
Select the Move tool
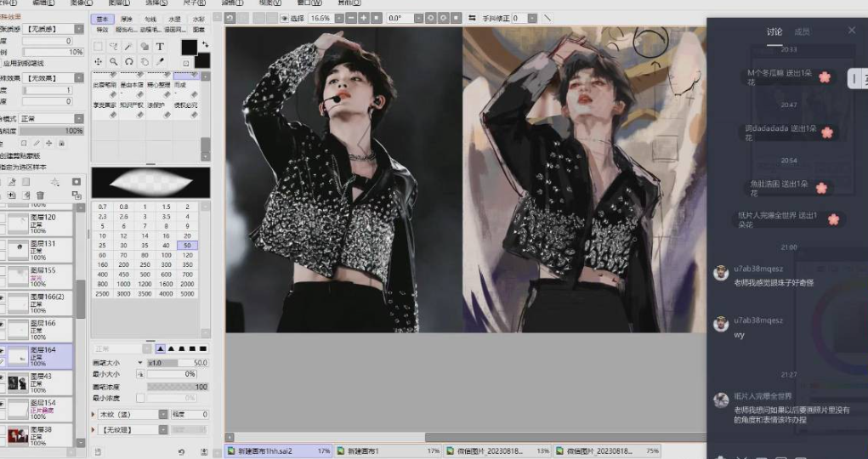[x=98, y=61]
